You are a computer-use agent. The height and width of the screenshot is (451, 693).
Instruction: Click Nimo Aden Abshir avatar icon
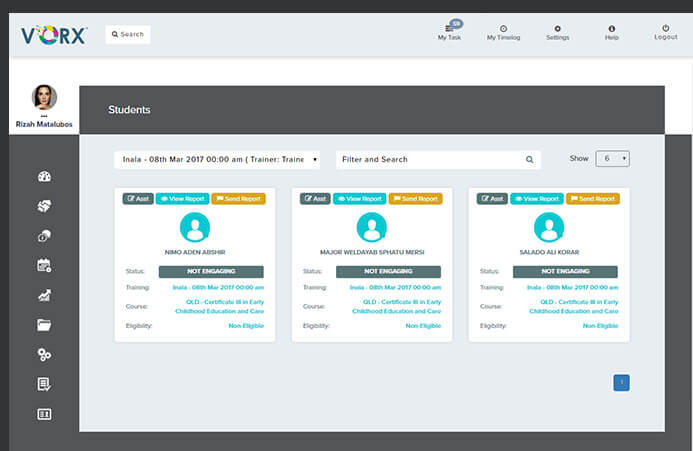pyautogui.click(x=195, y=227)
